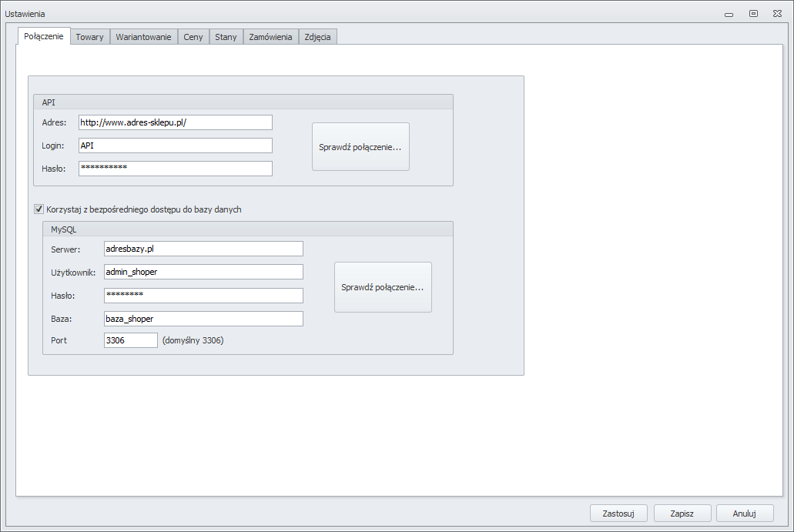Click the 'Login:' label
This screenshot has width=794, height=532.
tap(52, 146)
